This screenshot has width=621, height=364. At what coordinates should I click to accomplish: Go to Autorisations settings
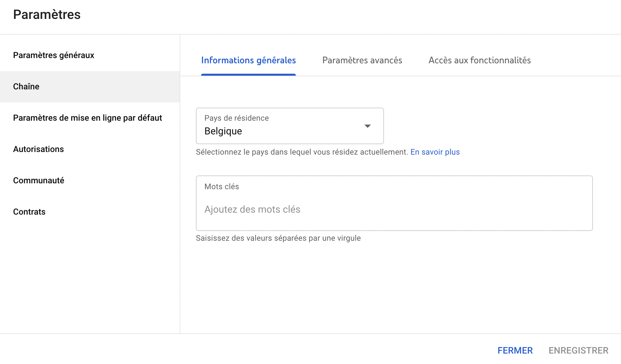pyautogui.click(x=90, y=149)
